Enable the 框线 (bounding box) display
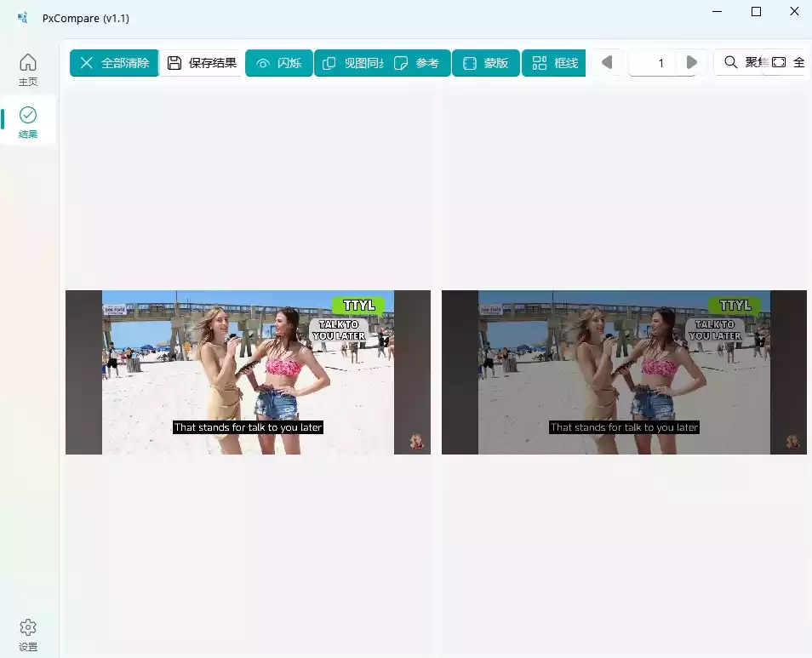The width and height of the screenshot is (812, 658). (554, 63)
